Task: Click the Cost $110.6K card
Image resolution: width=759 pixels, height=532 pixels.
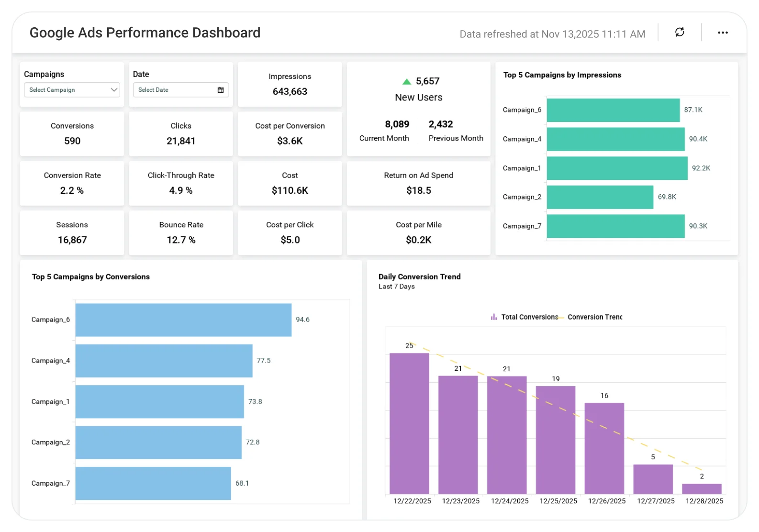Action: [290, 183]
